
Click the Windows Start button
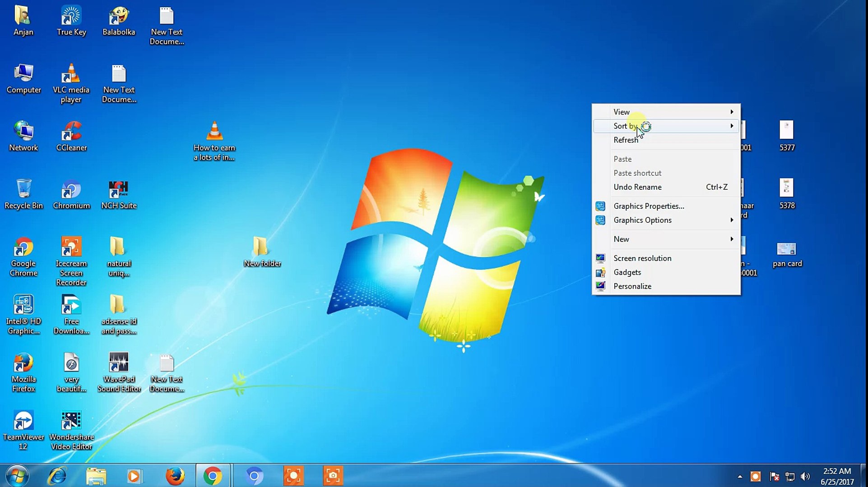click(17, 476)
